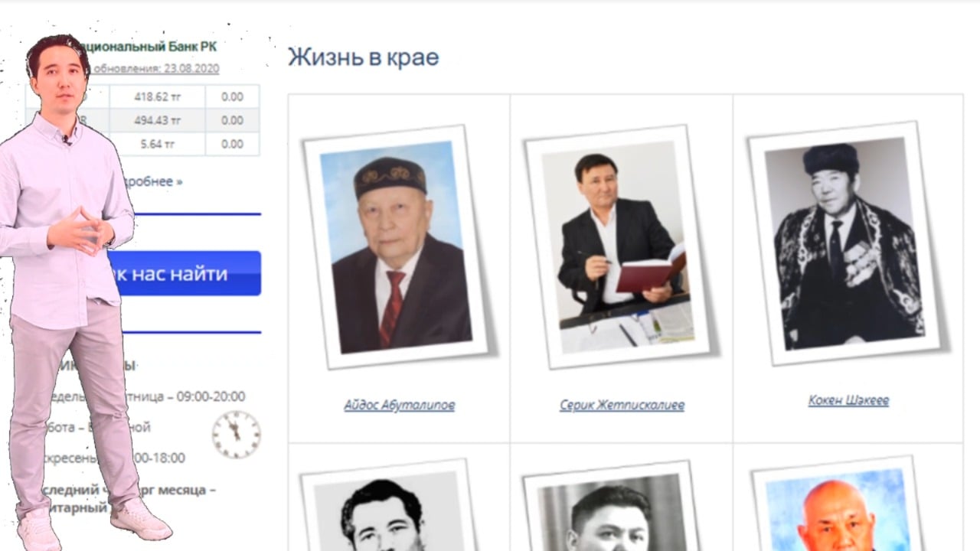Screen dimensions: 980x551
Task: Click the 5.64 тг exchange rate cell
Action: point(157,144)
